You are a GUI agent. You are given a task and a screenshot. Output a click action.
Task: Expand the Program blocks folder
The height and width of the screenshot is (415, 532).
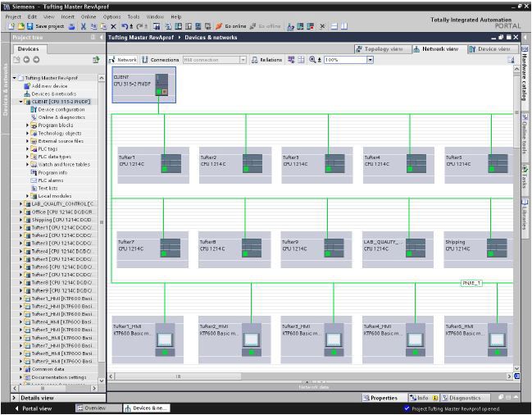click(x=28, y=125)
